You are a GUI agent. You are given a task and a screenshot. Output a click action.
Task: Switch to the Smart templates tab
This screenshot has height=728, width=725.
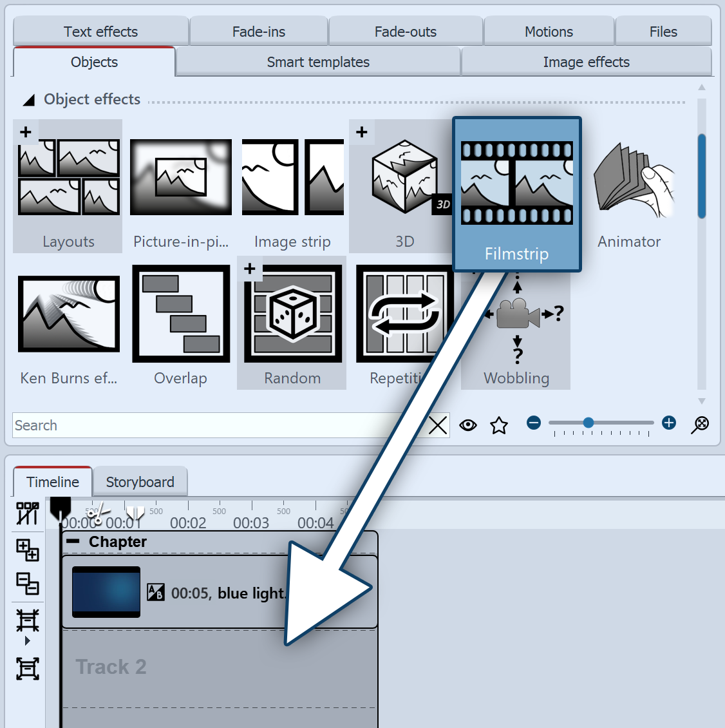tap(317, 62)
